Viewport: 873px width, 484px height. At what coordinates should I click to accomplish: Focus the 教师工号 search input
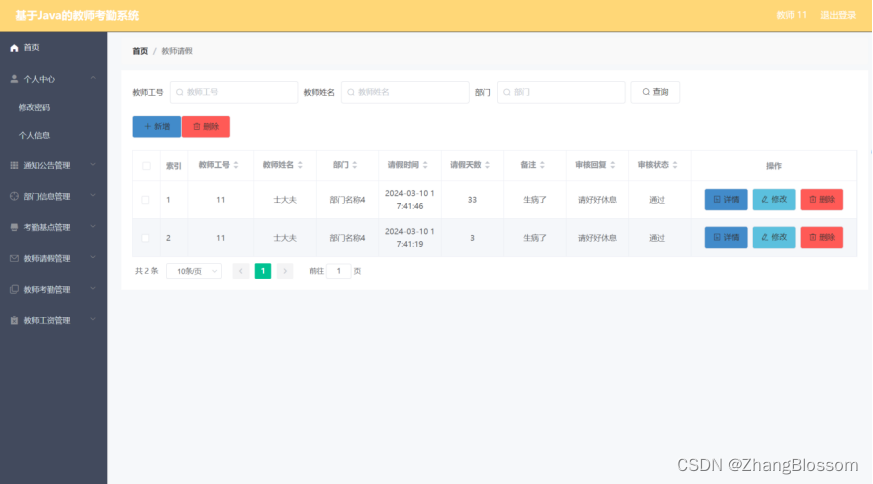click(234, 92)
